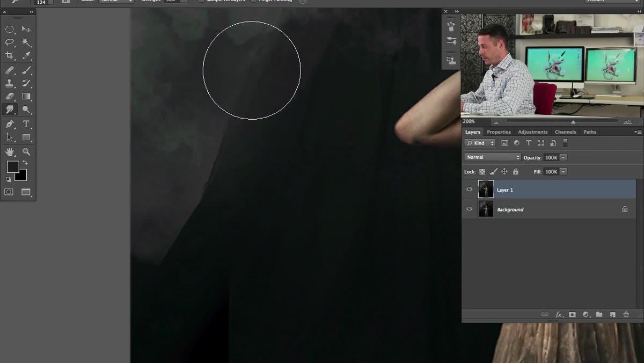Select the Eraser tool
This screenshot has width=644, height=363.
pyautogui.click(x=10, y=97)
